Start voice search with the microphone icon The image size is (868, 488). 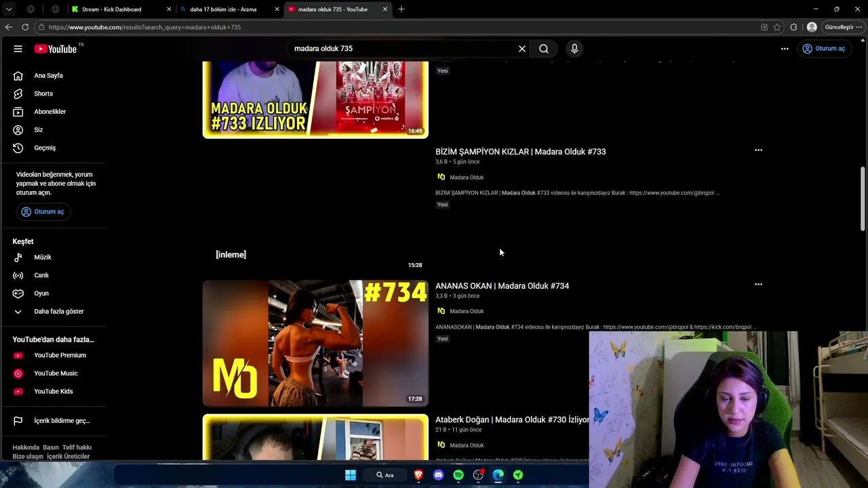574,49
